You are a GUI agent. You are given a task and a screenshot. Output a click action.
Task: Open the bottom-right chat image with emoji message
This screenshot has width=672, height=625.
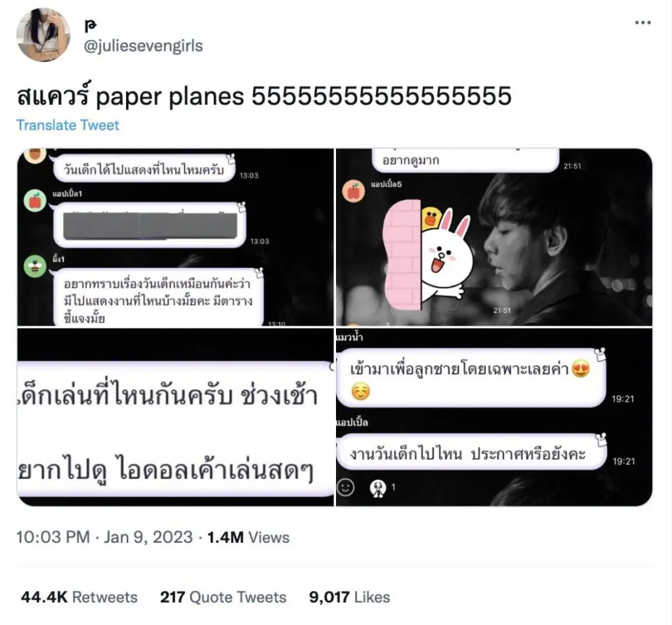tap(493, 417)
